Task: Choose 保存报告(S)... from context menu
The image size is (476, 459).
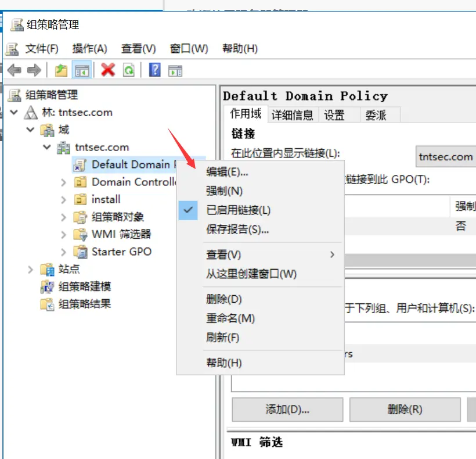Action: (x=260, y=229)
